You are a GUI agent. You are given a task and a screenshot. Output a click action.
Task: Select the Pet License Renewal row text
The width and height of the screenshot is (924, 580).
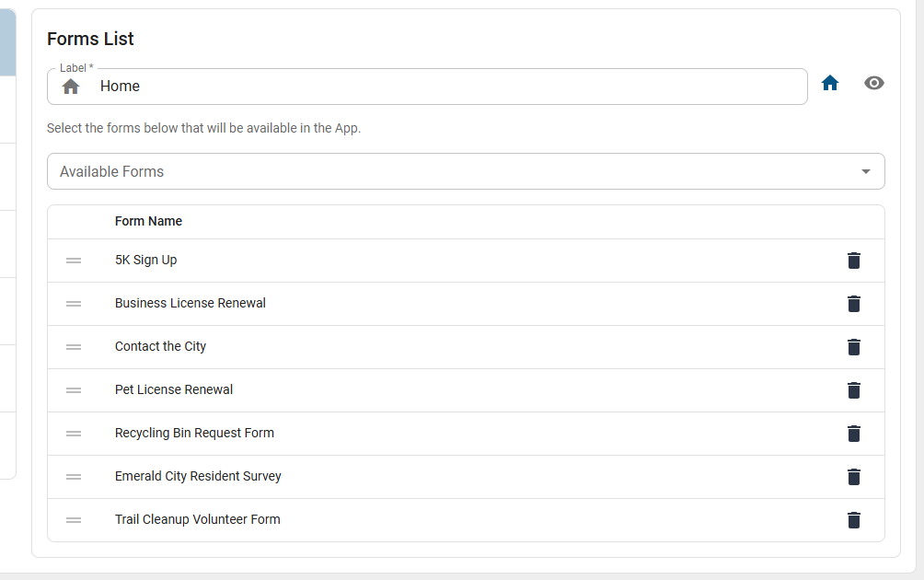174,389
